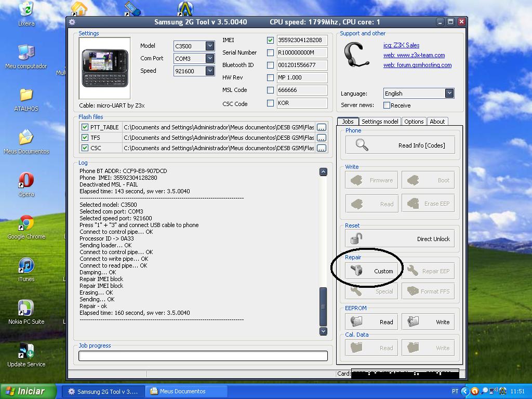
Task: Open Meu computador desktop icon
Action: pyautogui.click(x=26, y=57)
